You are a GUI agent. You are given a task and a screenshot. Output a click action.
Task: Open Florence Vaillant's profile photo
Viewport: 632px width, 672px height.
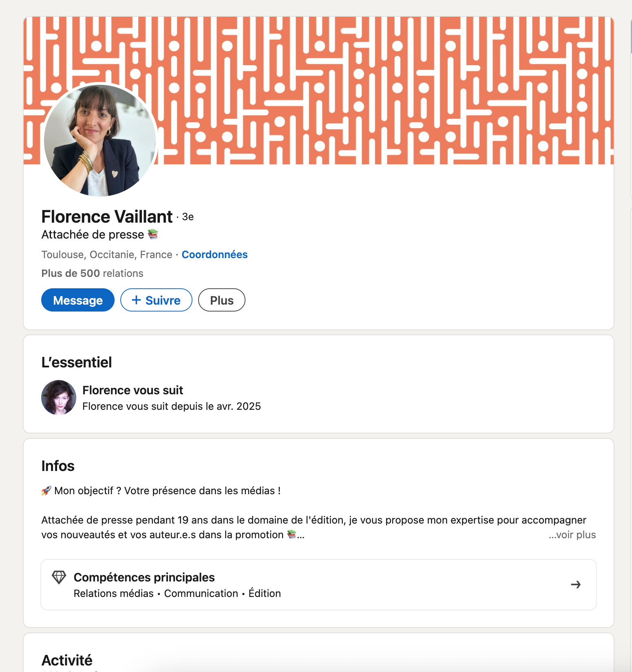pos(100,140)
